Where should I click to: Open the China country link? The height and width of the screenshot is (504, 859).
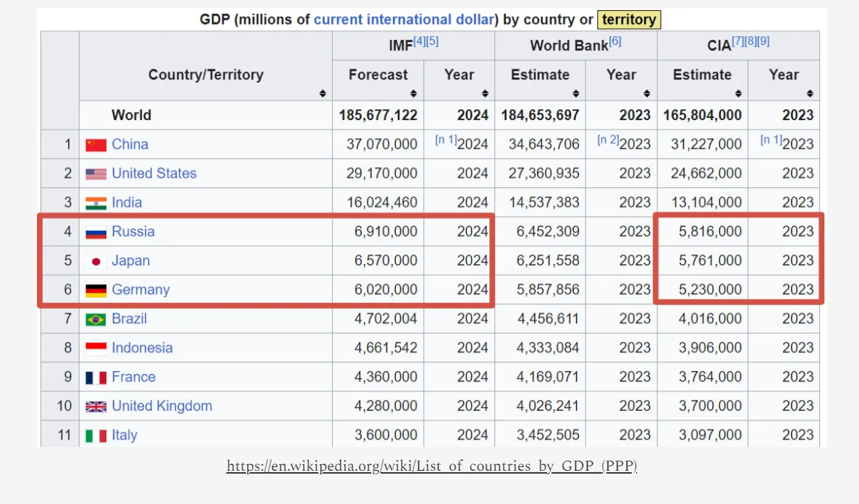click(130, 144)
